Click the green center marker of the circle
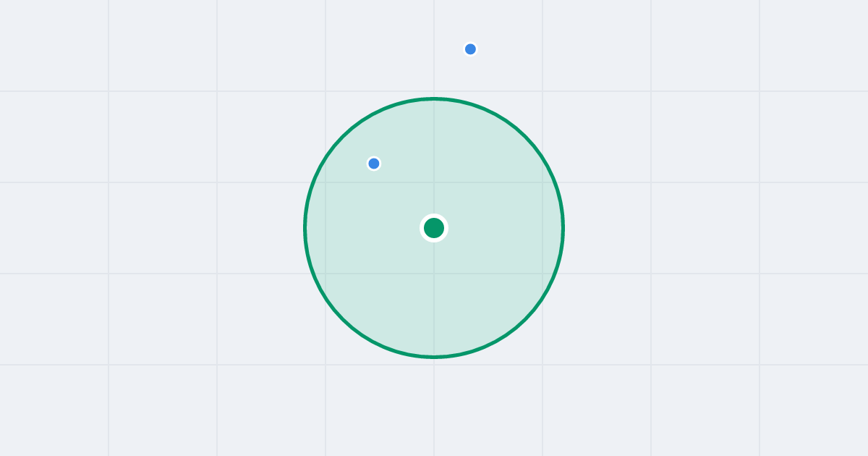This screenshot has height=456, width=868. 434,228
